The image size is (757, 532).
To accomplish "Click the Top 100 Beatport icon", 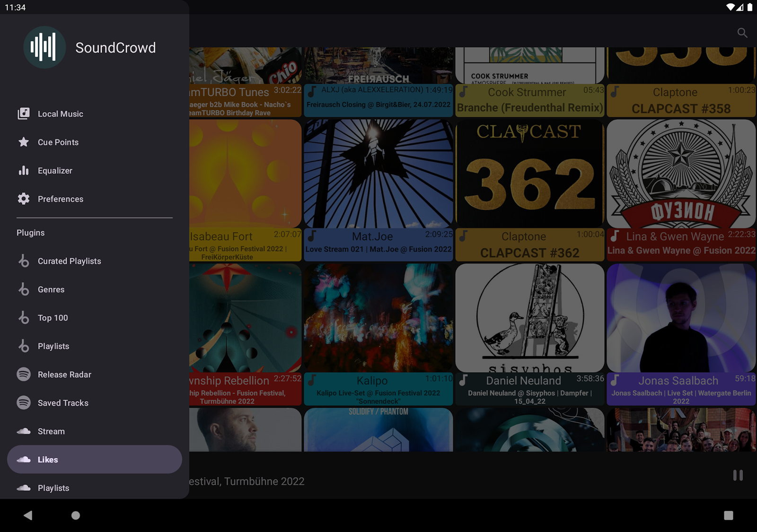I will pos(24,317).
